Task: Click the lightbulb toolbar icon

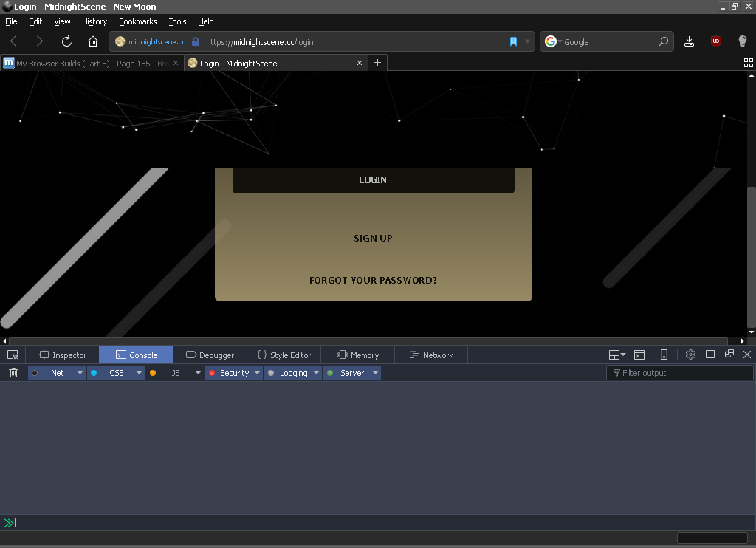Action: coord(743,41)
